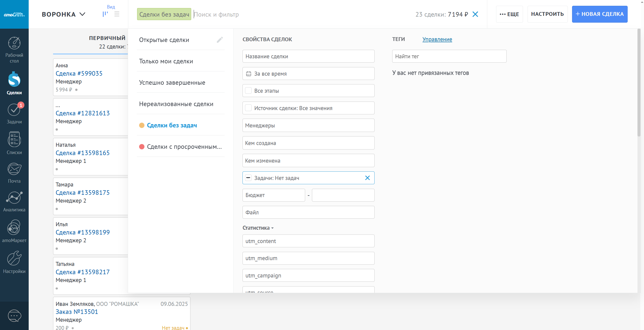This screenshot has height=330, width=644.
Task: Open the Почта mail icon in sidebar
Action: click(x=14, y=169)
